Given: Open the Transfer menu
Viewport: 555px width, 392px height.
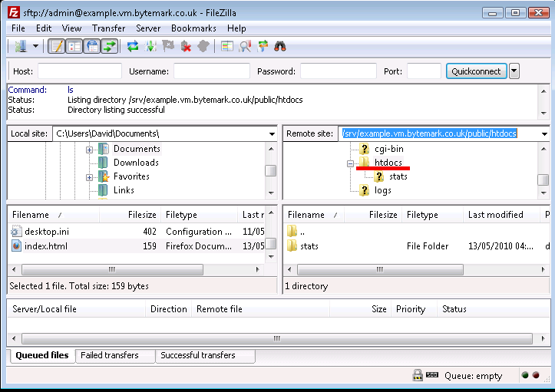Looking at the screenshot, I should pos(108,28).
